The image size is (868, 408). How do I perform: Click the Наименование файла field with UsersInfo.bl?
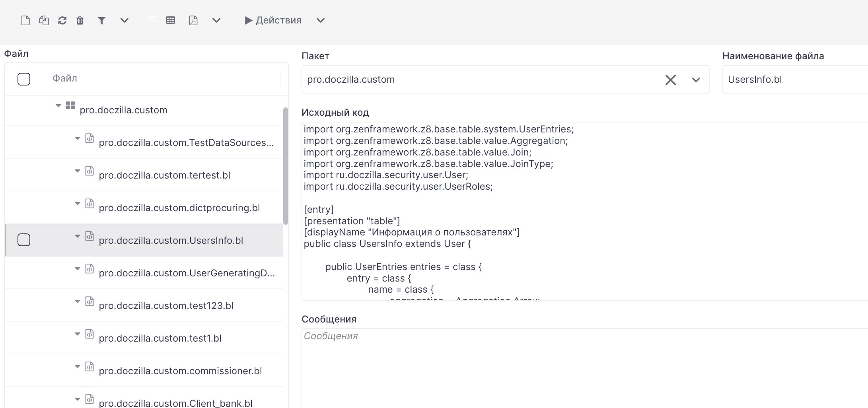pyautogui.click(x=795, y=80)
